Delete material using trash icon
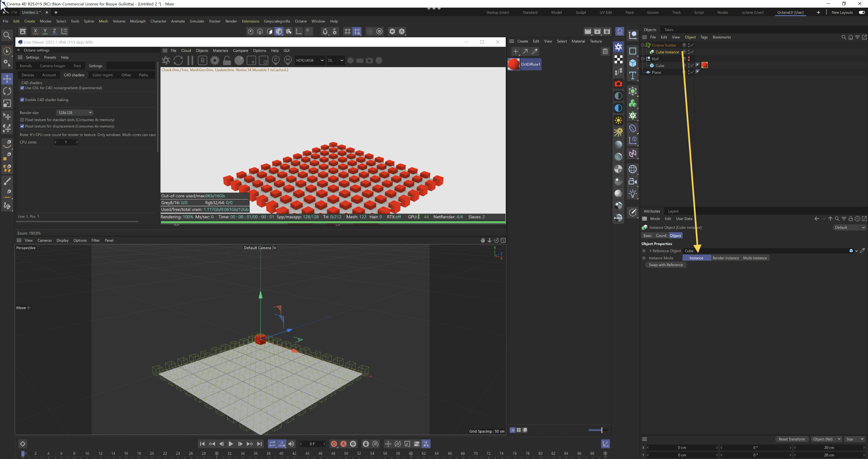This screenshot has width=868, height=459. click(605, 51)
